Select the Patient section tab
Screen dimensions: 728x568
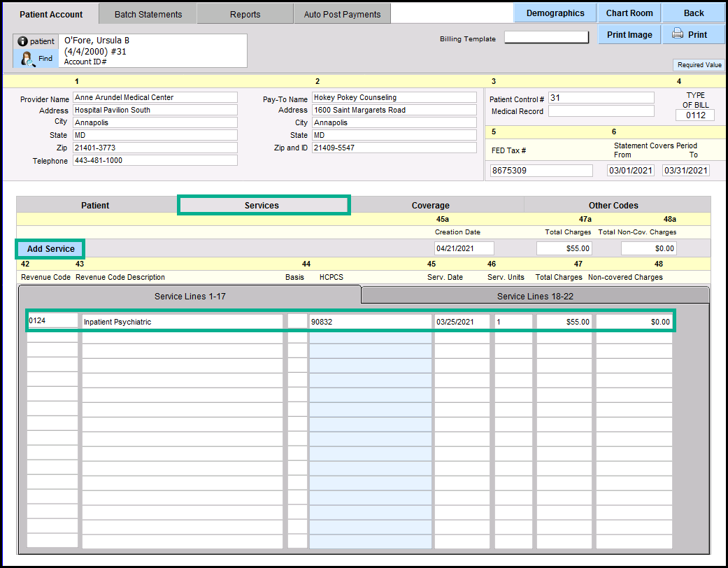95,205
